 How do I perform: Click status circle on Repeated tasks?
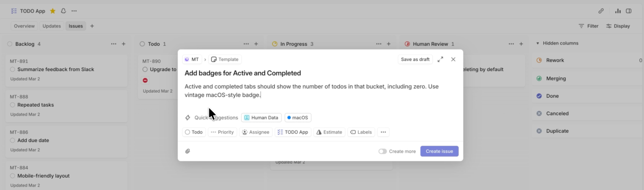click(12, 105)
